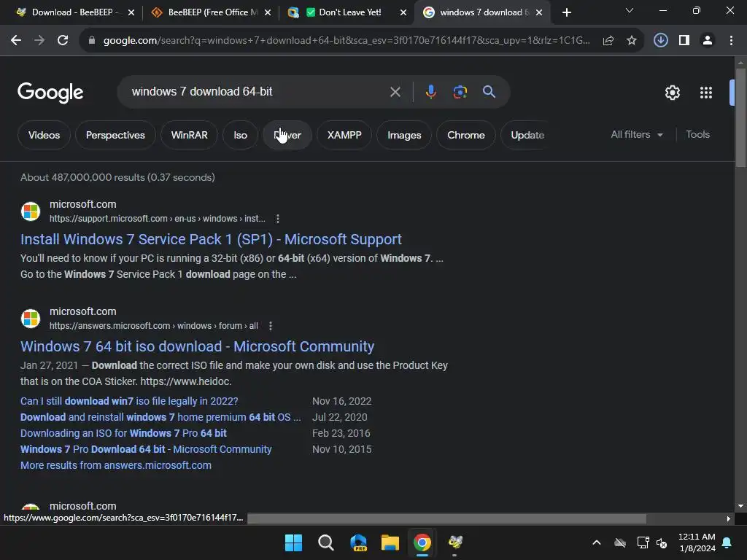Go back to the previous page
747x560 pixels.
point(16,41)
